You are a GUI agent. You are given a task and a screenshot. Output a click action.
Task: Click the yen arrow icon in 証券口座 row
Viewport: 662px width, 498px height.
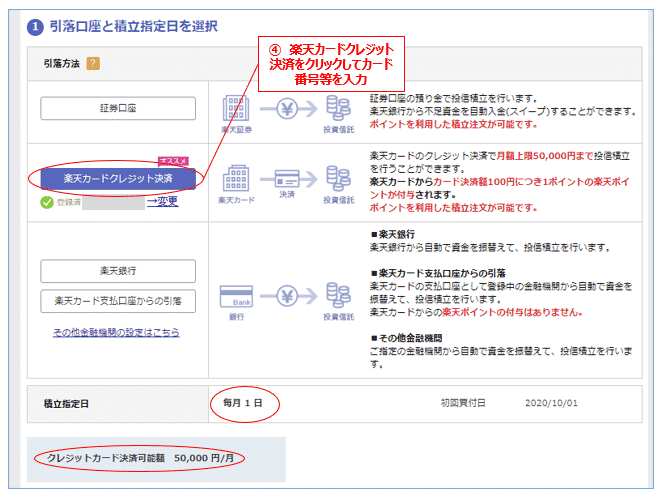point(288,109)
